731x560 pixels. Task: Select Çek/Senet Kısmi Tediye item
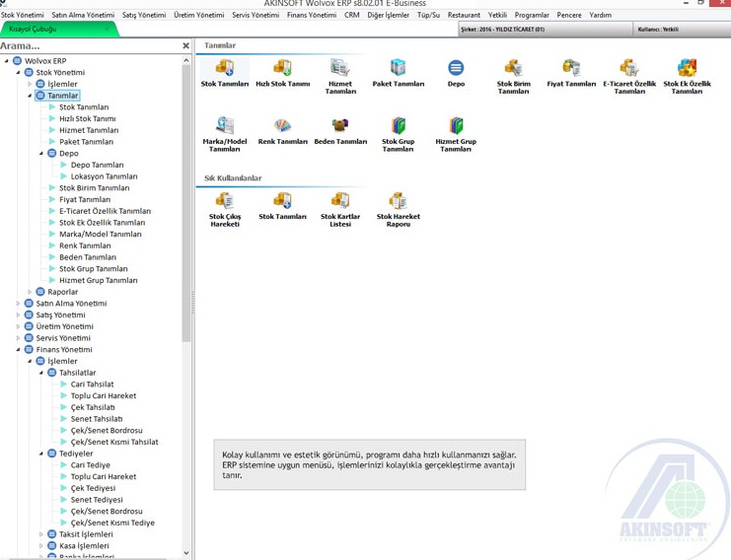tap(112, 523)
